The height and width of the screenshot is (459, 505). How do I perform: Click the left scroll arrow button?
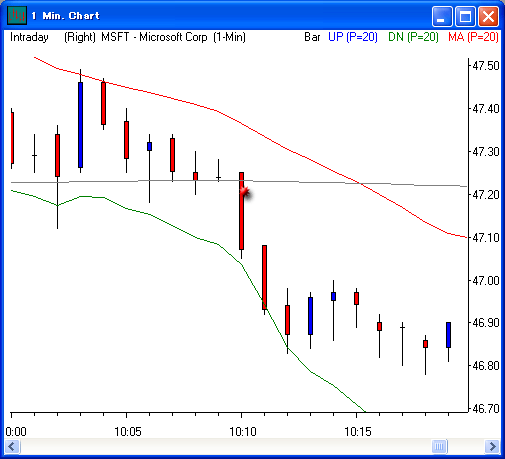tap(12, 446)
